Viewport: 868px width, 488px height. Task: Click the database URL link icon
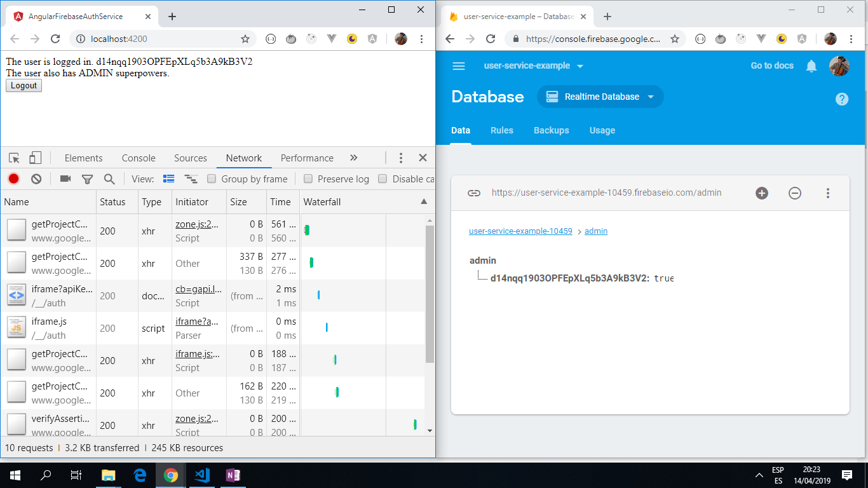point(474,193)
